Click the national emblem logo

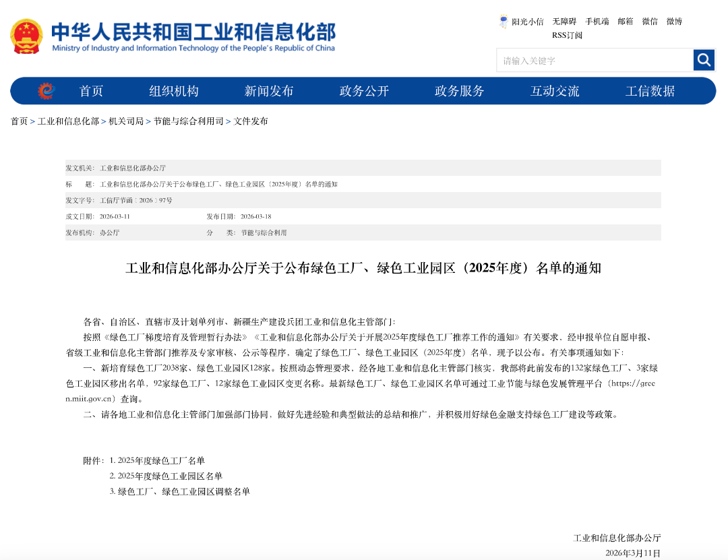click(x=26, y=36)
